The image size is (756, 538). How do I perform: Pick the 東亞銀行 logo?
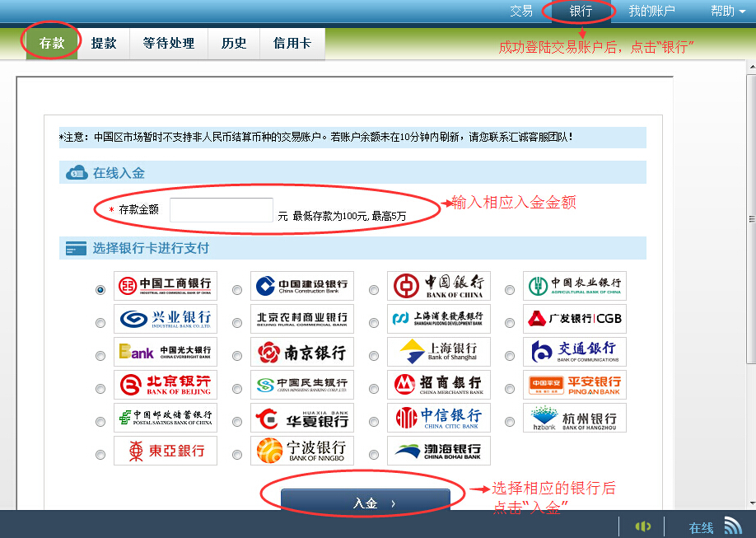166,451
